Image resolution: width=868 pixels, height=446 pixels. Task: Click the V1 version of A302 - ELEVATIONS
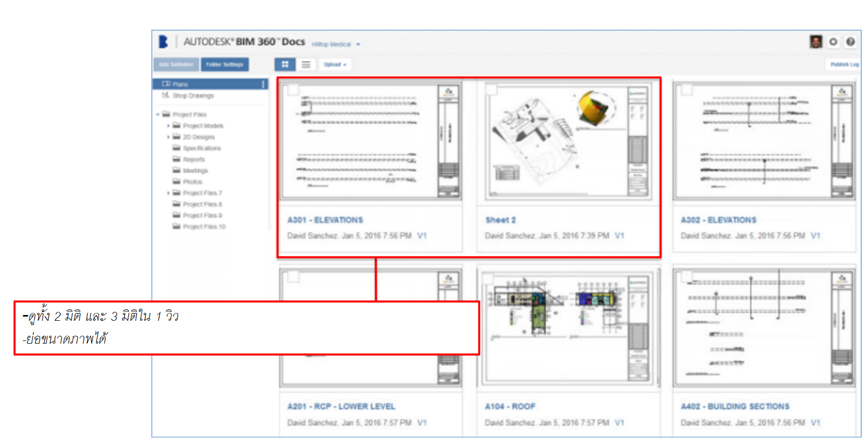pyautogui.click(x=816, y=235)
